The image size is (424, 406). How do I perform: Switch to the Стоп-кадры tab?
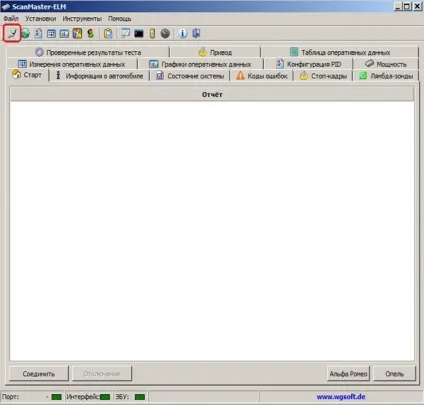pos(323,76)
